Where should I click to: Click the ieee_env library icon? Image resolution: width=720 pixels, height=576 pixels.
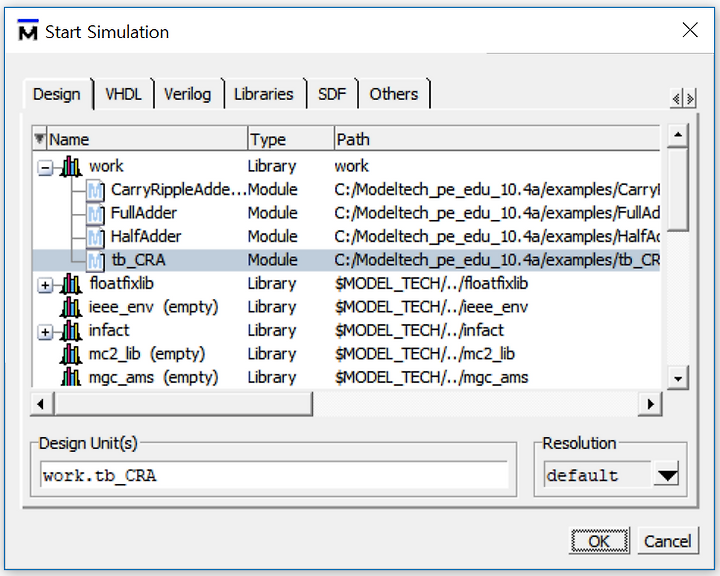coord(71,307)
